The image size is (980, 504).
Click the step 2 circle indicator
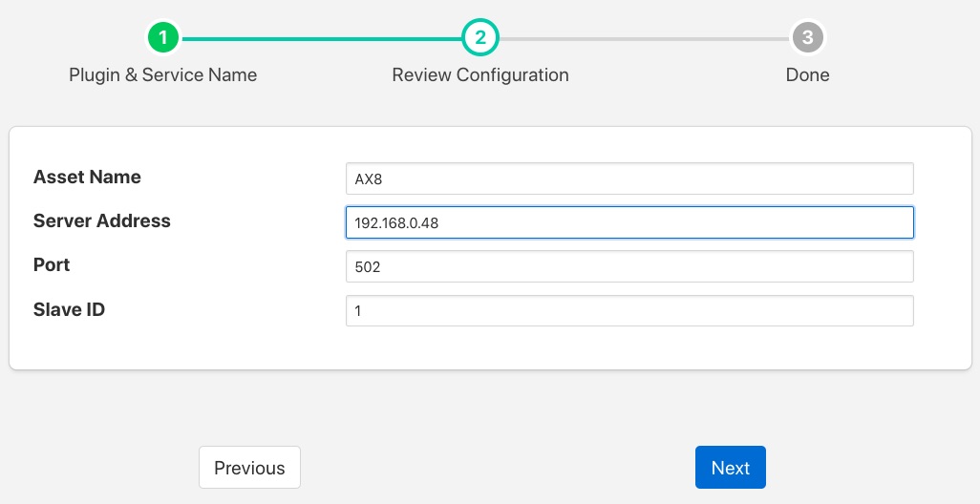479,38
